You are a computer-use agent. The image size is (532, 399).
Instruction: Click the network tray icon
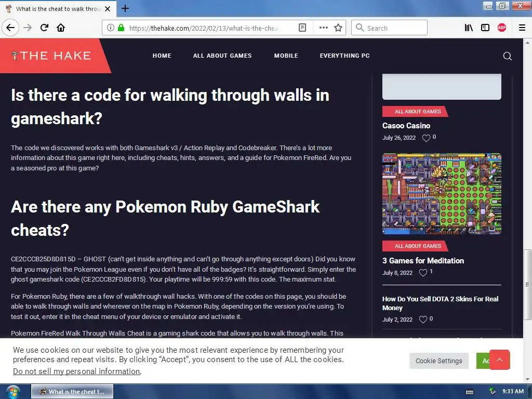[x=493, y=392]
